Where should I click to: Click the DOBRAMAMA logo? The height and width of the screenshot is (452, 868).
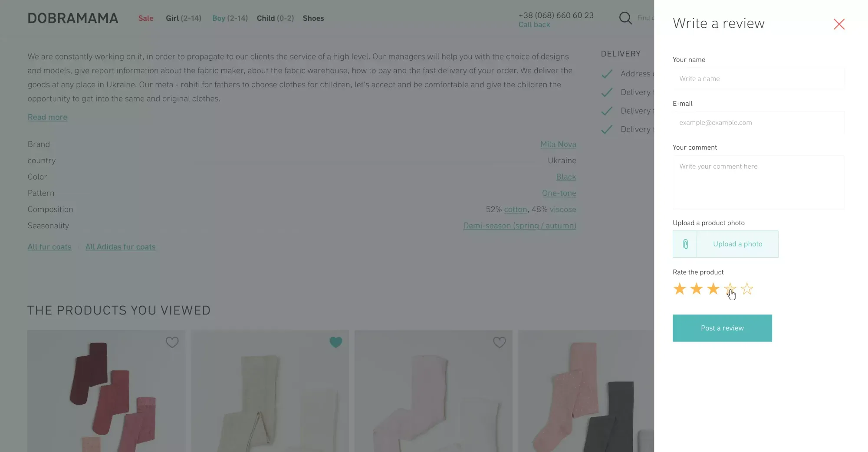tap(72, 18)
